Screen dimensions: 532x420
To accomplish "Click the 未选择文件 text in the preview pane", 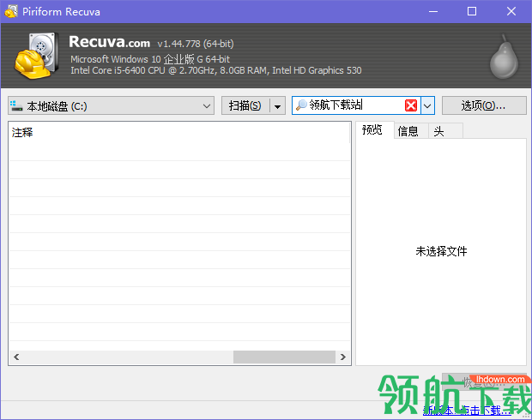I will click(441, 251).
